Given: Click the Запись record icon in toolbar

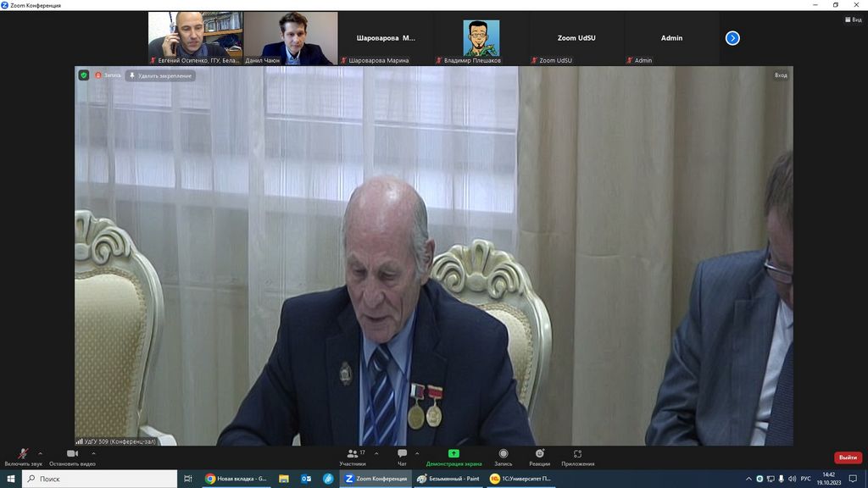Looking at the screenshot, I should coord(504,455).
